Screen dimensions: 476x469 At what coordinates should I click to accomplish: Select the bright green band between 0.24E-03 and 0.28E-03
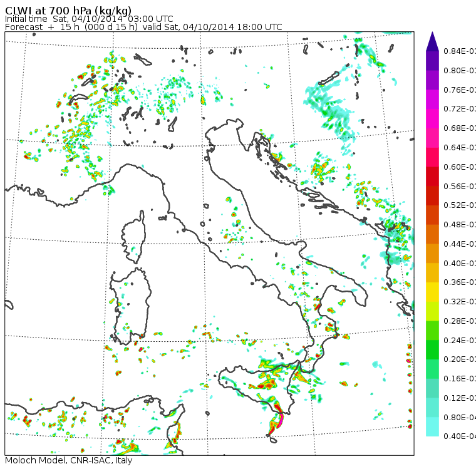click(432, 331)
